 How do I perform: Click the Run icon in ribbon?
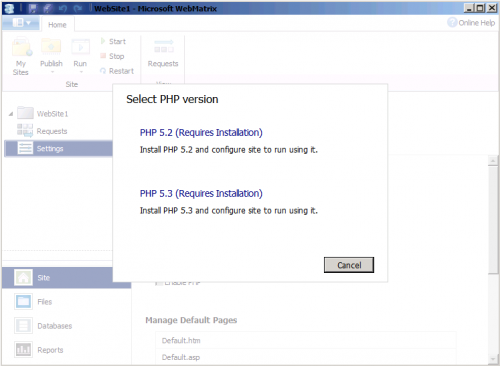point(80,47)
